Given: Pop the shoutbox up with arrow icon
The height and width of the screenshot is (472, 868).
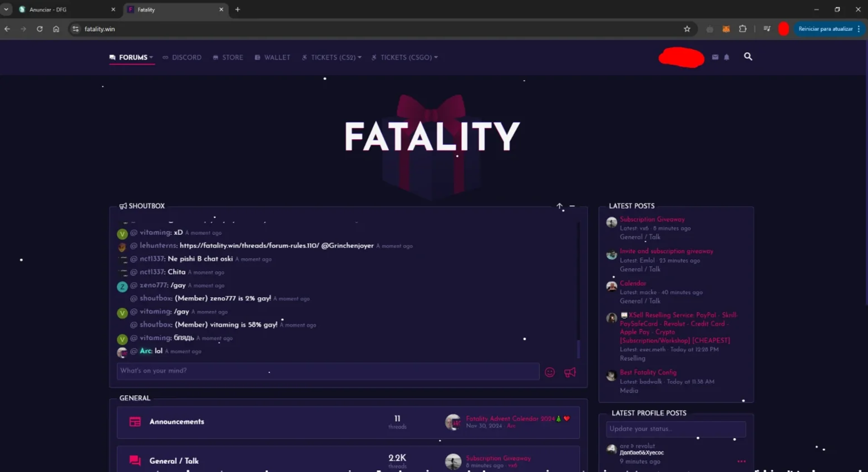Looking at the screenshot, I should (x=560, y=206).
